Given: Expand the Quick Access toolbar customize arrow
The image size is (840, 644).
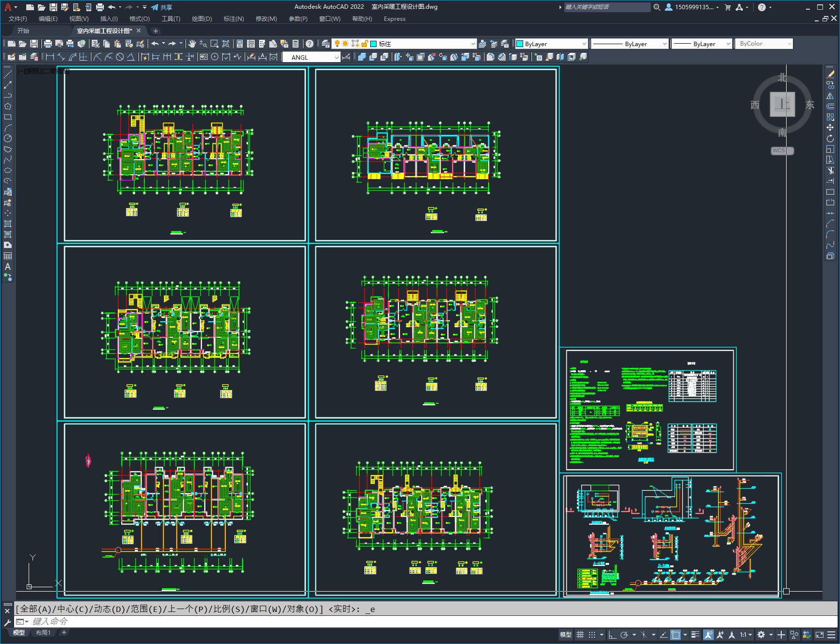Looking at the screenshot, I should [145, 7].
